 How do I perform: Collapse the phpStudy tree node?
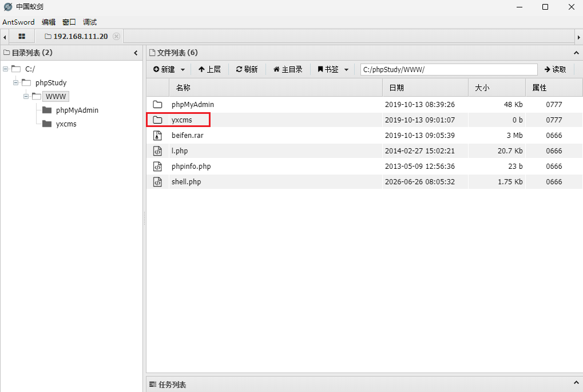click(x=15, y=82)
